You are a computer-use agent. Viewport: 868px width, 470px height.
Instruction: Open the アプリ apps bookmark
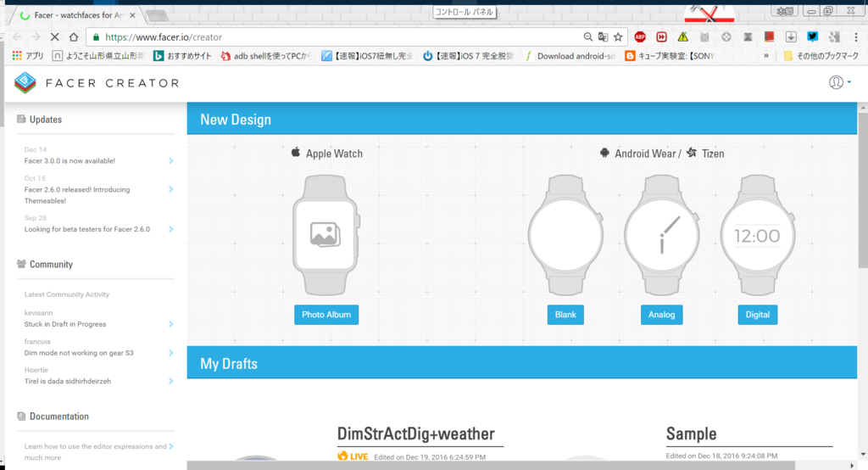[x=28, y=56]
